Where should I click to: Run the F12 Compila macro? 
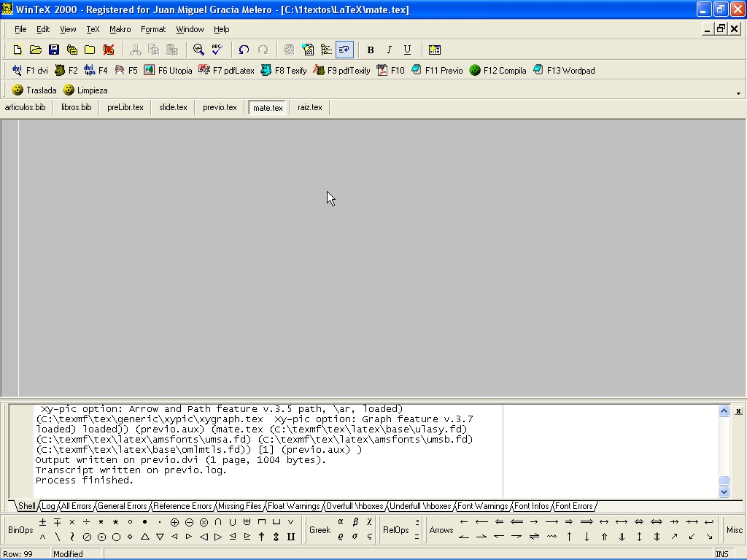click(498, 71)
